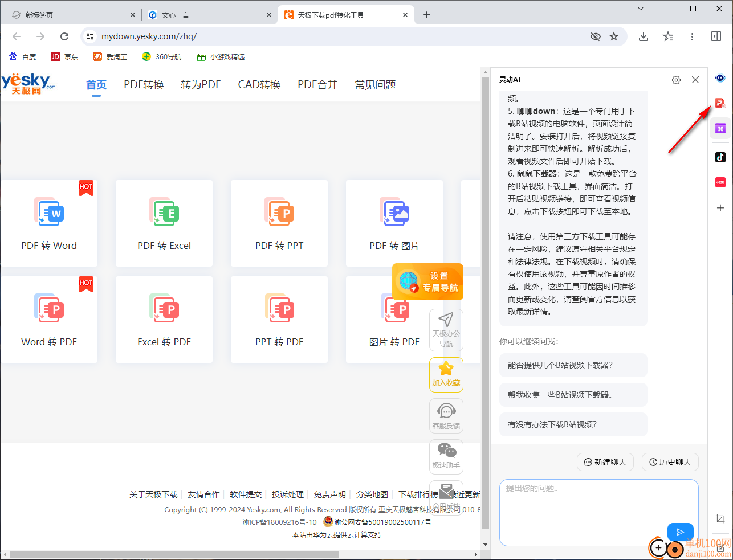Image resolution: width=733 pixels, height=560 pixels.
Task: Start a 新建聊天 conversation
Action: [x=605, y=462]
